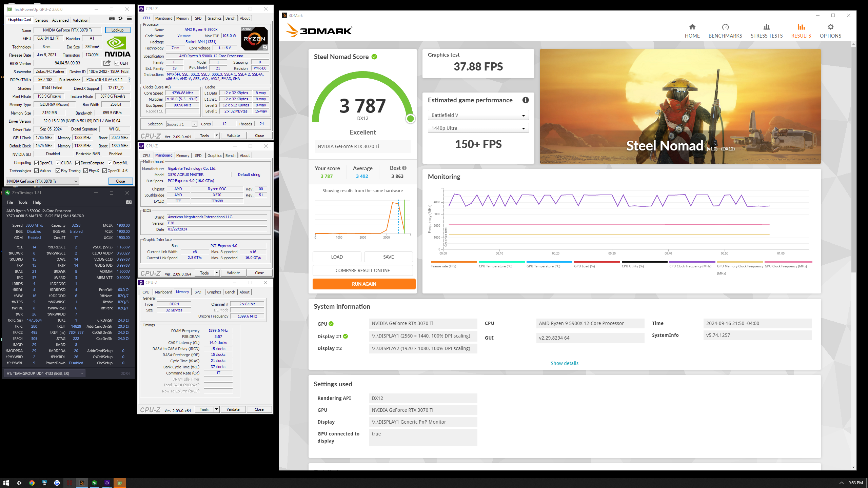This screenshot has width=868, height=488.
Task: Open 3DMark OPTIONS gear
Action: [x=830, y=31]
